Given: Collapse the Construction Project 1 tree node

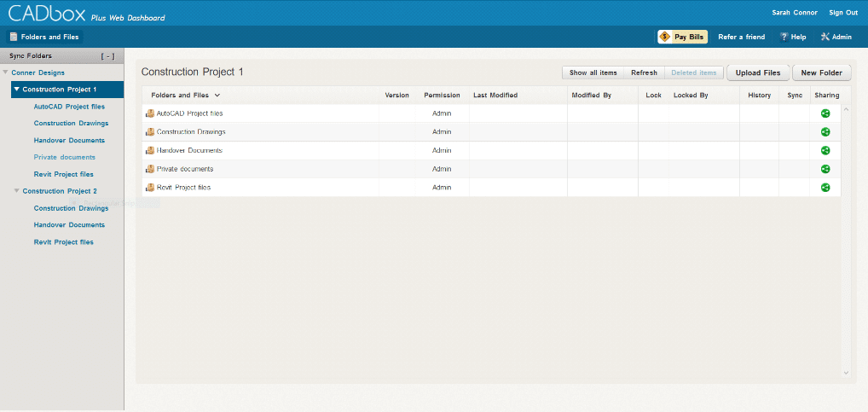Looking at the screenshot, I should [x=16, y=89].
